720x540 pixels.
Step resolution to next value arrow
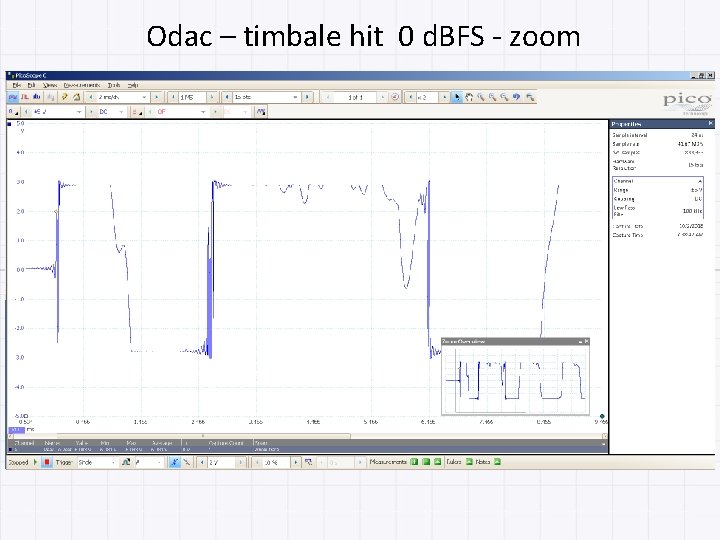pos(307,97)
